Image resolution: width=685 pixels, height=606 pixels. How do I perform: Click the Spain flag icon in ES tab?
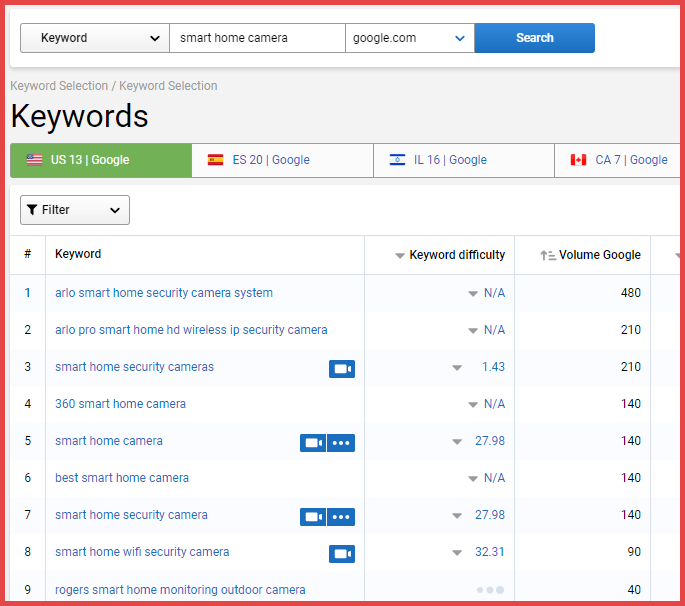click(215, 160)
